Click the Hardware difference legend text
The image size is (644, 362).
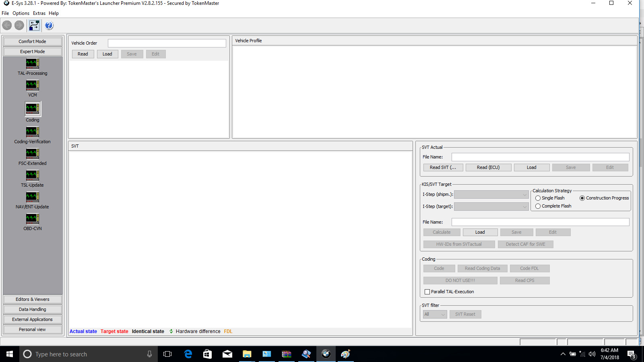point(198,331)
